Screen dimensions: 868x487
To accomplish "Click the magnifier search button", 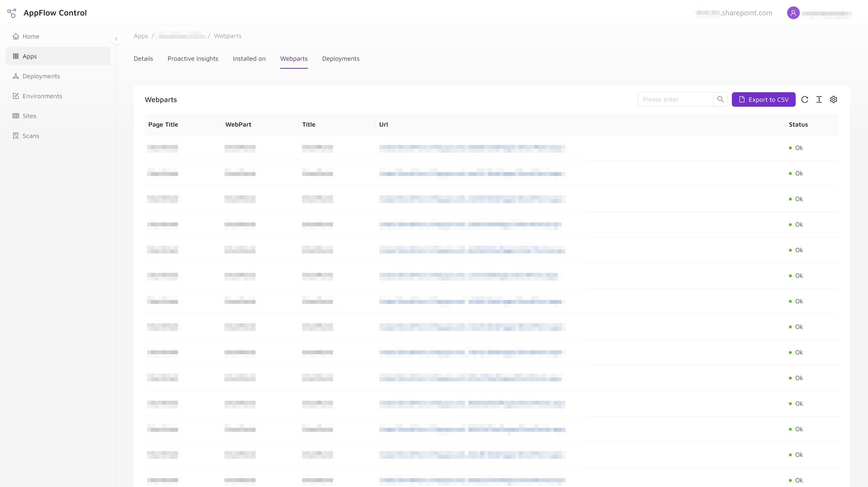I will [720, 99].
